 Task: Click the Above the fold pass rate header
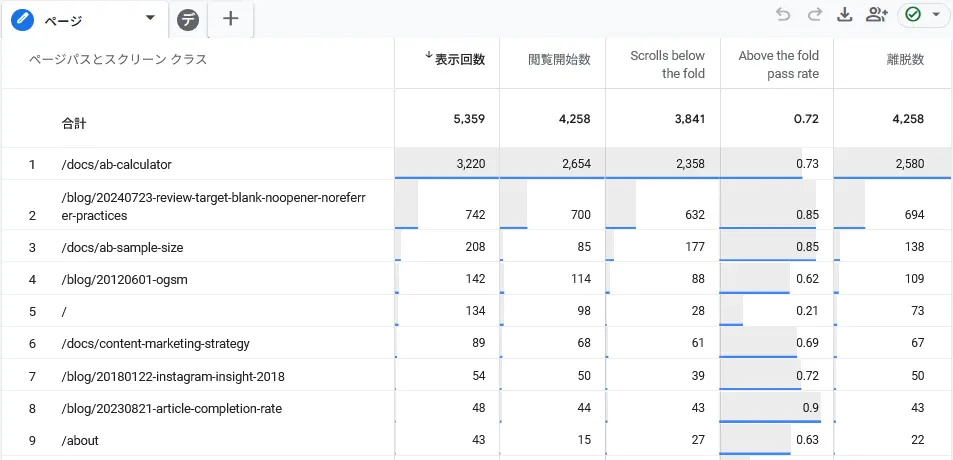(778, 64)
